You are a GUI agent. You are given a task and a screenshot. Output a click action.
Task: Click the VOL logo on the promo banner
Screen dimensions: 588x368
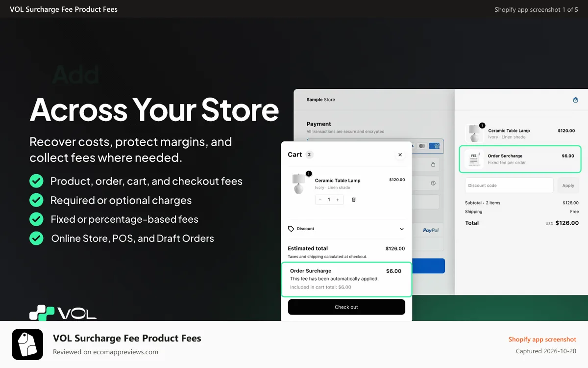click(x=63, y=313)
